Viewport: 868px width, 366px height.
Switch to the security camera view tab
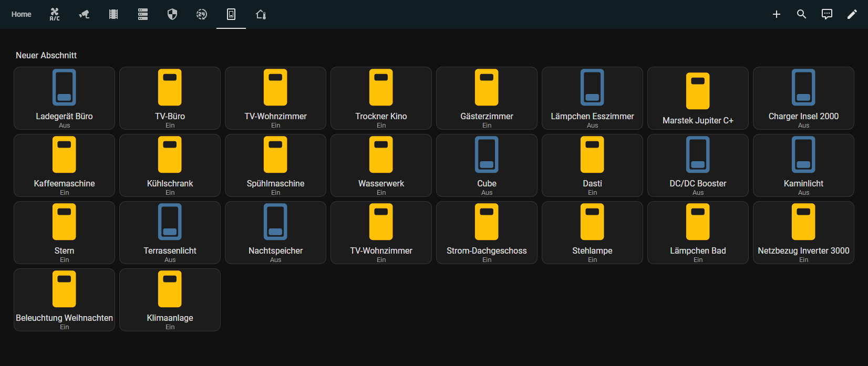(x=84, y=14)
